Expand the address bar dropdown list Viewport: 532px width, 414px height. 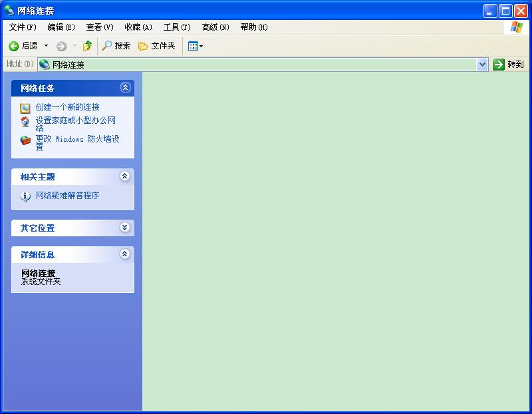(x=483, y=65)
